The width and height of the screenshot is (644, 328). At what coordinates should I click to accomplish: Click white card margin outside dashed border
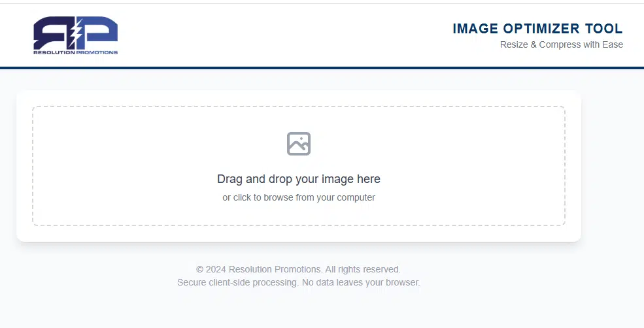tap(299, 233)
